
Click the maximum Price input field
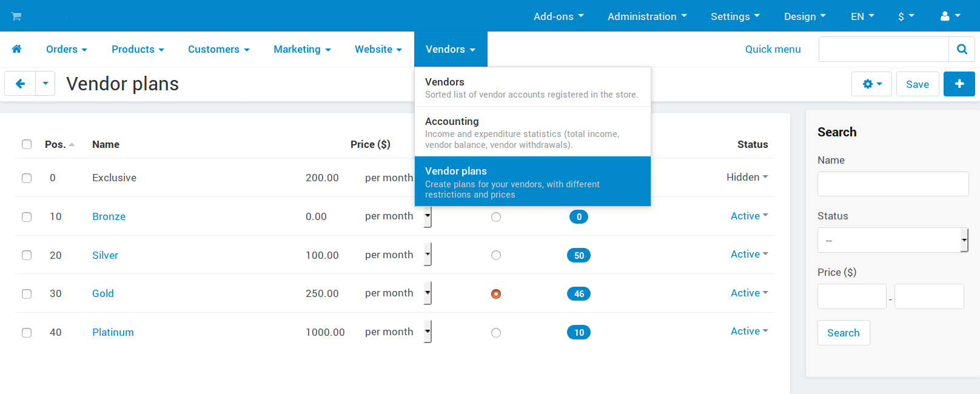929,296
